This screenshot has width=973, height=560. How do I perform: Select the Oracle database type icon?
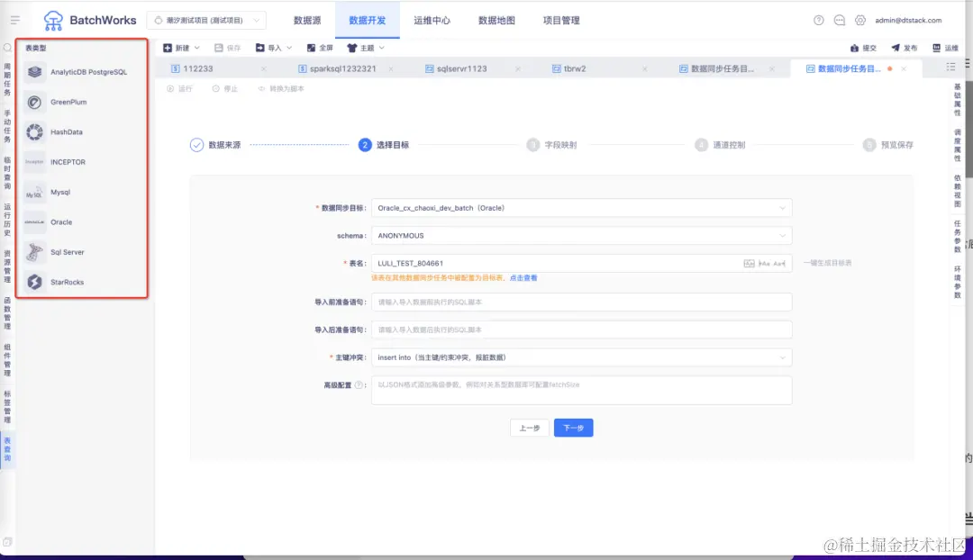tap(36, 221)
